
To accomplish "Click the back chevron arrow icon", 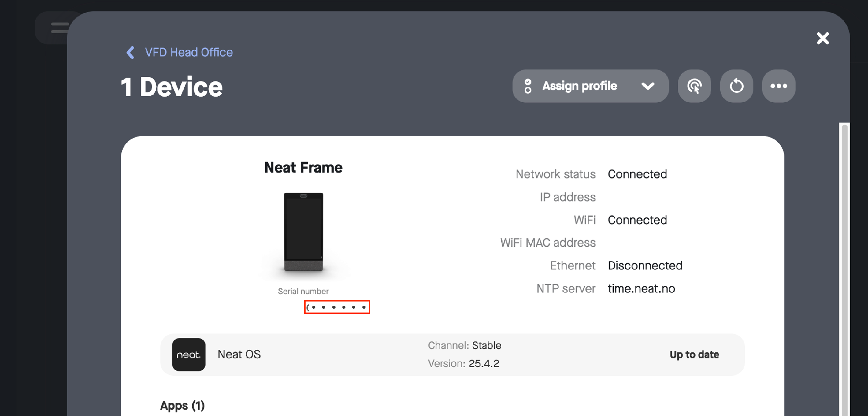I will pos(130,53).
